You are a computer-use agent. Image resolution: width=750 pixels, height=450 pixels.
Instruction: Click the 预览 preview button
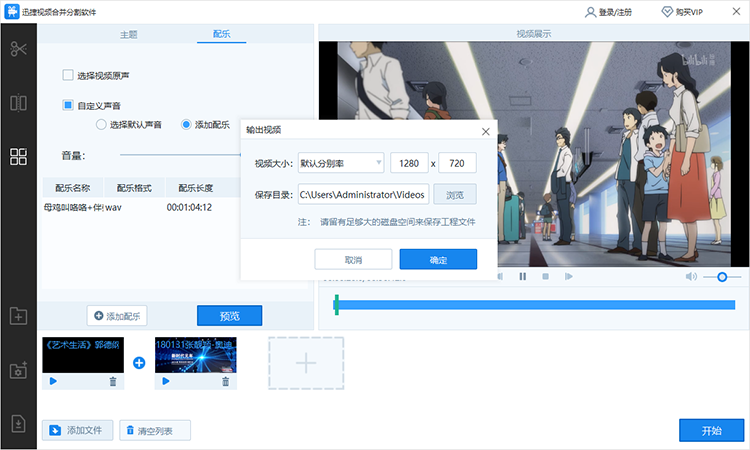click(230, 316)
